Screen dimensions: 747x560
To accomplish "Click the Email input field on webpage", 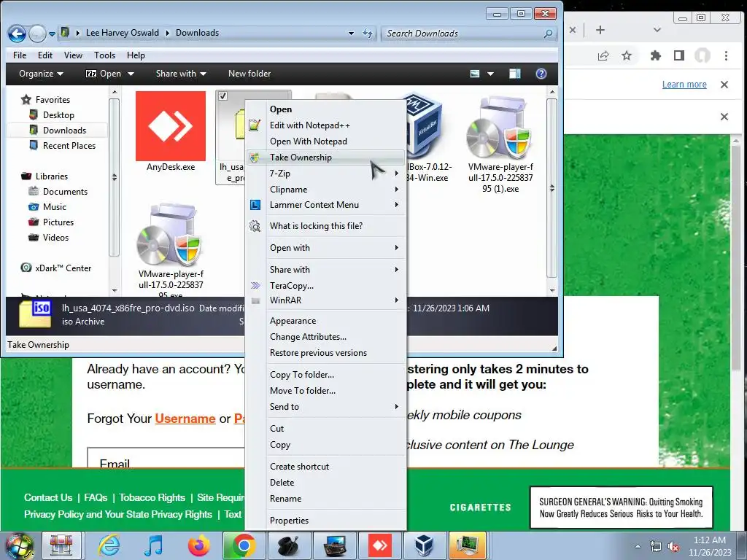I will [x=166, y=458].
